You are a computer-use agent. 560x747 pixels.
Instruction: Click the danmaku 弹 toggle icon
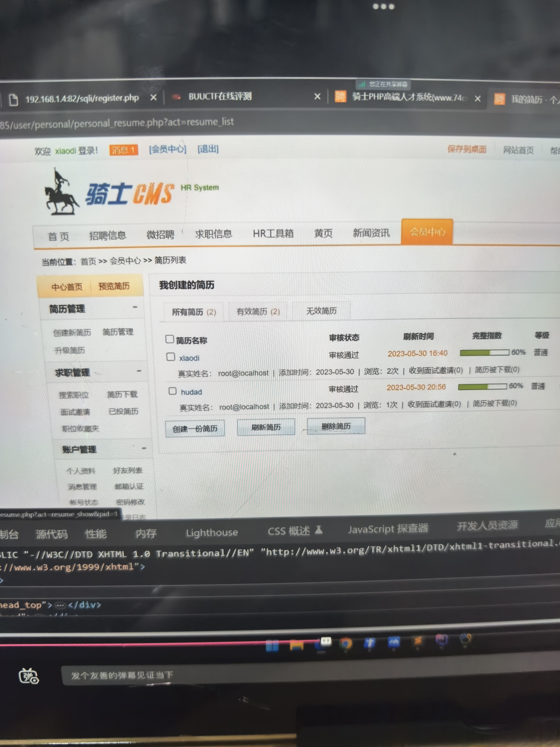click(29, 676)
